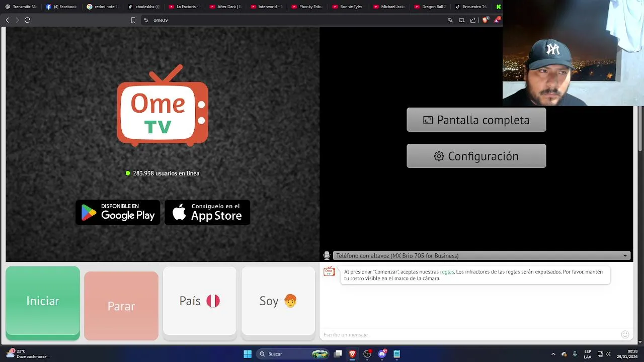Click the OmeTV logo
This screenshot has width=644, height=362.
pyautogui.click(x=163, y=106)
